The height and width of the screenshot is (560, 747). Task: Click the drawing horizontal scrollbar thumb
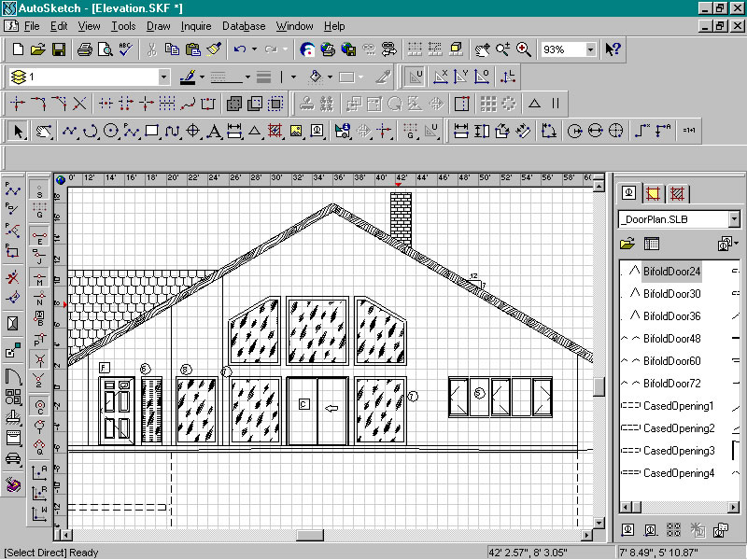310,535
